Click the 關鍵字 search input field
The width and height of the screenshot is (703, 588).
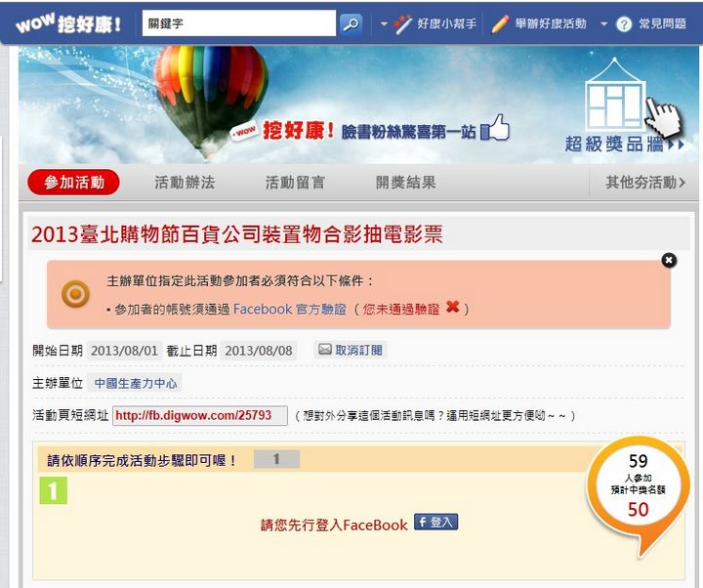click(238, 23)
